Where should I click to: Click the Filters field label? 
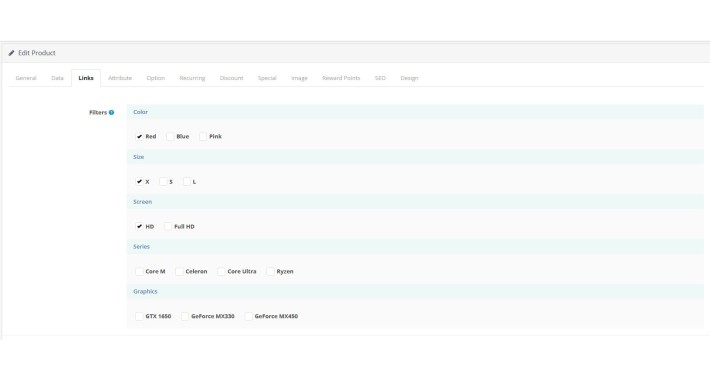pos(98,112)
